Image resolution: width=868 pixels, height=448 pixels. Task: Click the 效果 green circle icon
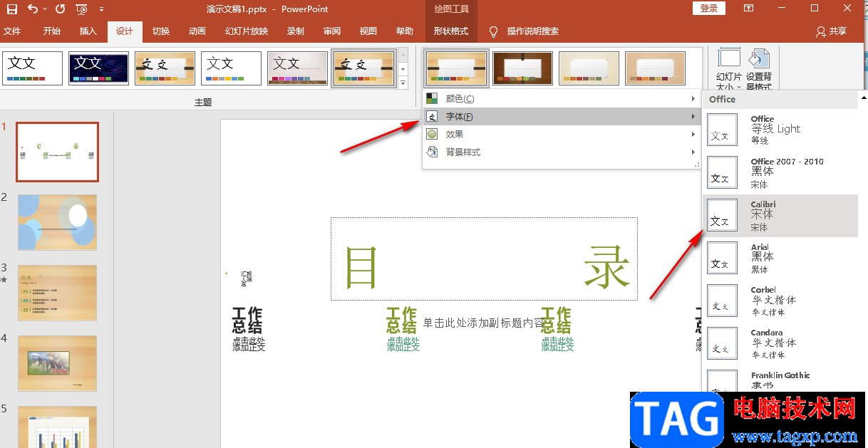(432, 134)
